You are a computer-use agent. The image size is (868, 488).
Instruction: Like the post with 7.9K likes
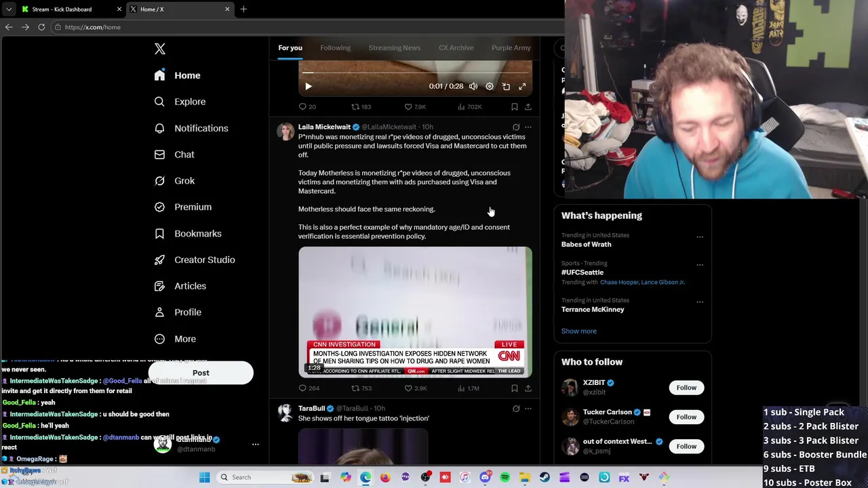pyautogui.click(x=415, y=107)
